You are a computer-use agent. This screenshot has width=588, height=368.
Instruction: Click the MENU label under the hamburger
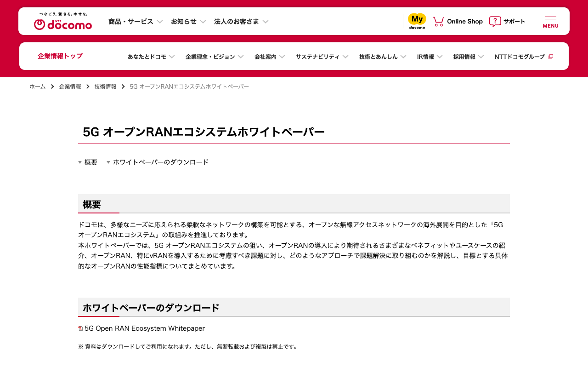(x=551, y=26)
